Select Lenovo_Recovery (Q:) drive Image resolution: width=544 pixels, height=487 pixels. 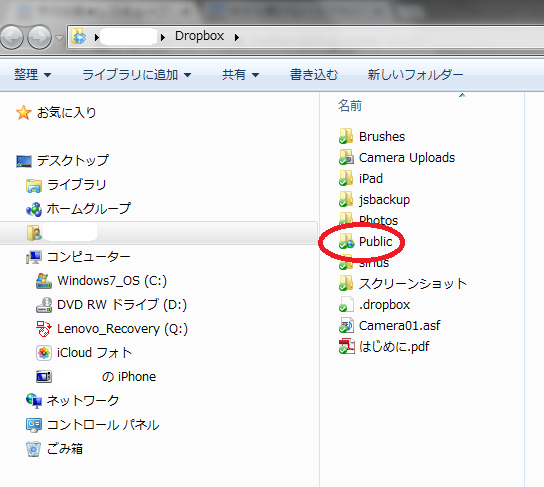click(x=122, y=329)
